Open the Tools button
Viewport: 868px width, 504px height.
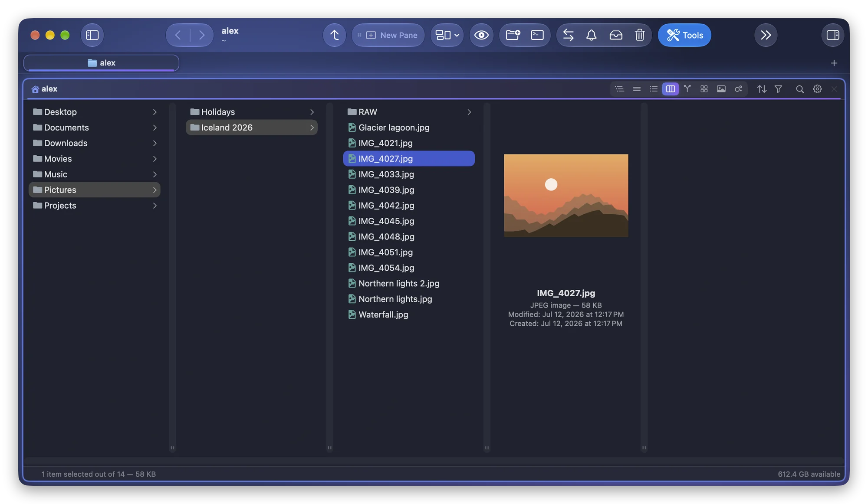tap(684, 35)
